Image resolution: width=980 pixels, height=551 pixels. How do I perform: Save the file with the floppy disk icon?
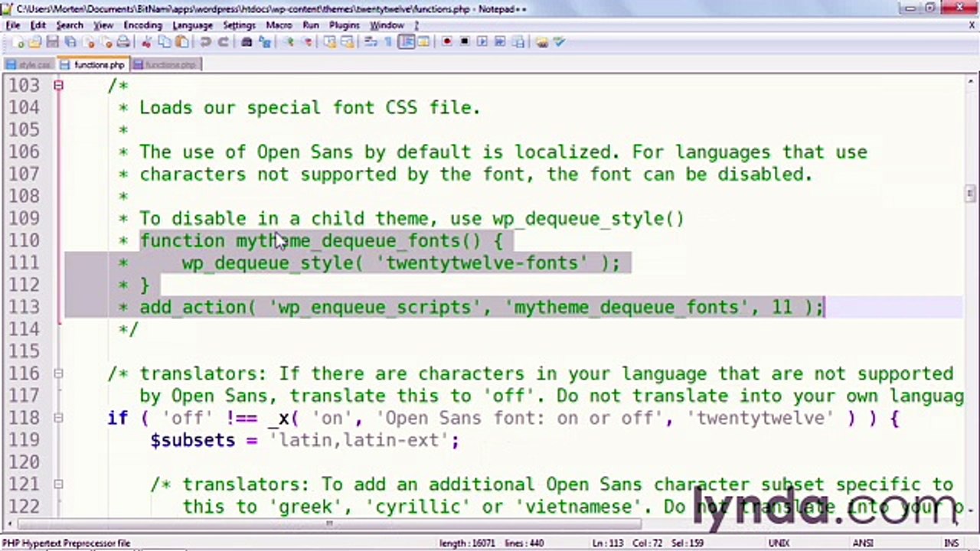point(52,42)
